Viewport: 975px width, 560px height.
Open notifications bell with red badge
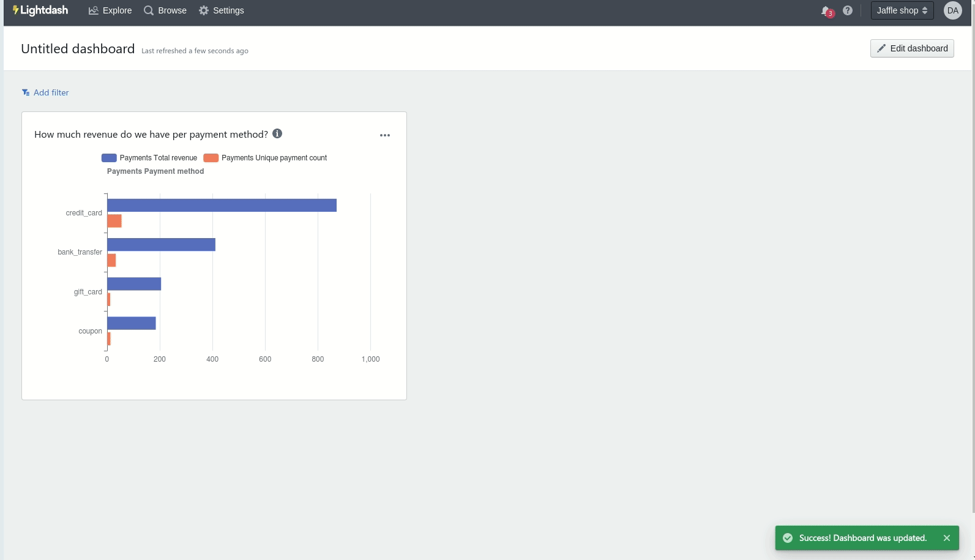pyautogui.click(x=827, y=11)
